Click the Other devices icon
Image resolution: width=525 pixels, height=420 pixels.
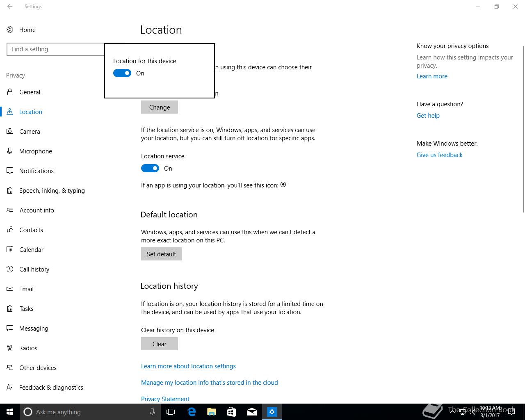[x=10, y=367]
